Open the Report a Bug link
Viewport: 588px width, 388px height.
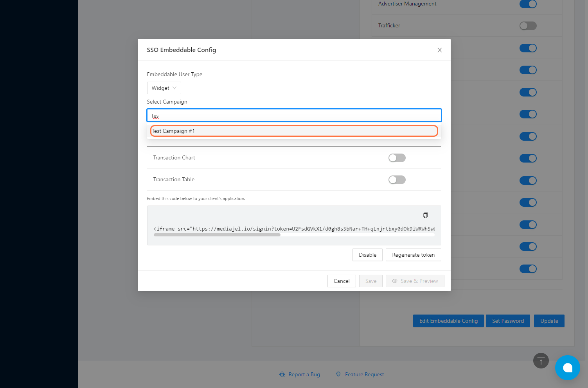coord(304,374)
